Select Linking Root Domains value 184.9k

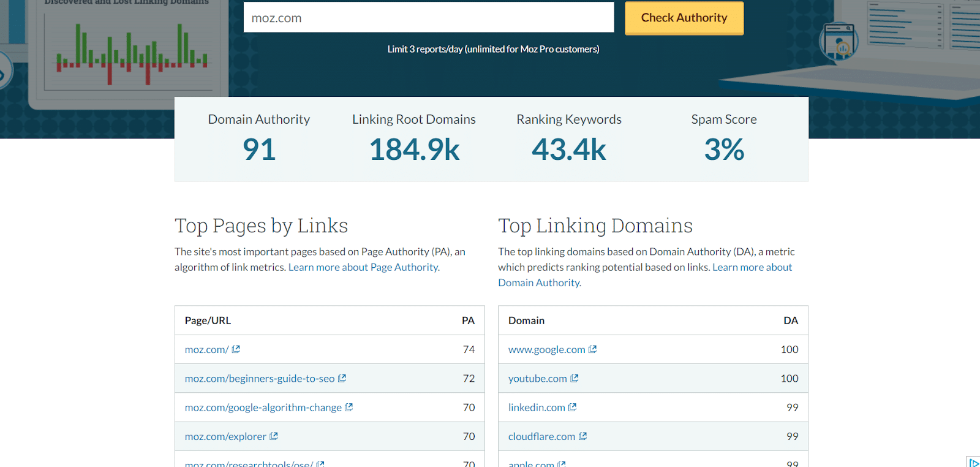click(x=414, y=150)
